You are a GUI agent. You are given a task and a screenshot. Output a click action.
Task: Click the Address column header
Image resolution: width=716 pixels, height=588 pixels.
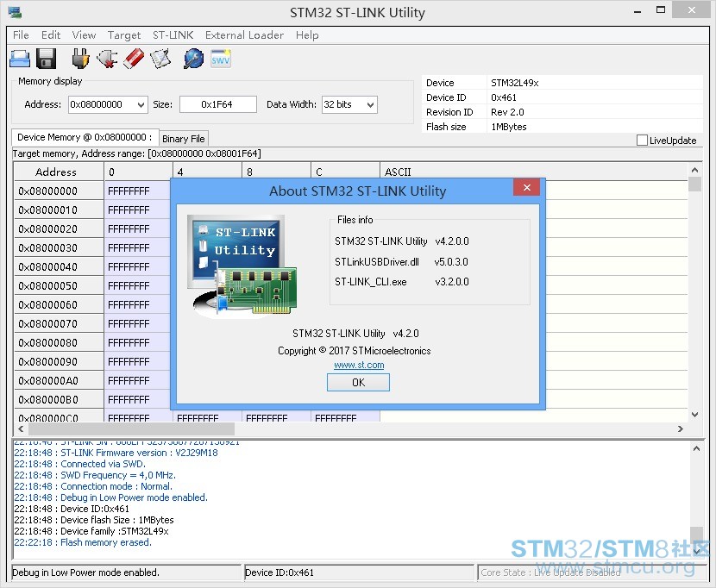tap(59, 172)
